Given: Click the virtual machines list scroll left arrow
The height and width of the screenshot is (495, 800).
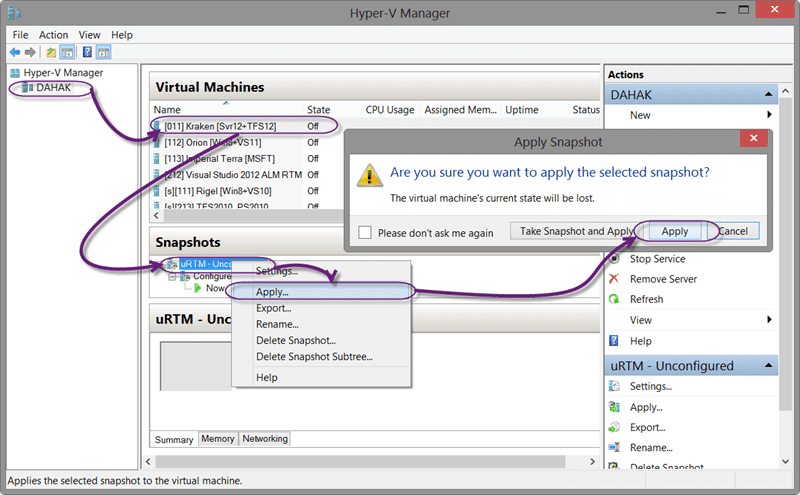Looking at the screenshot, I should [x=156, y=215].
